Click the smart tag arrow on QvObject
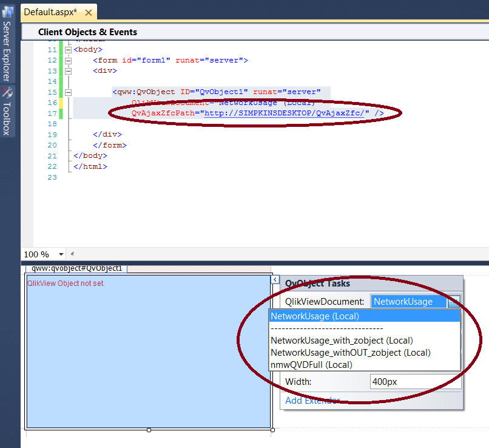This screenshot has width=489, height=448. (x=275, y=279)
